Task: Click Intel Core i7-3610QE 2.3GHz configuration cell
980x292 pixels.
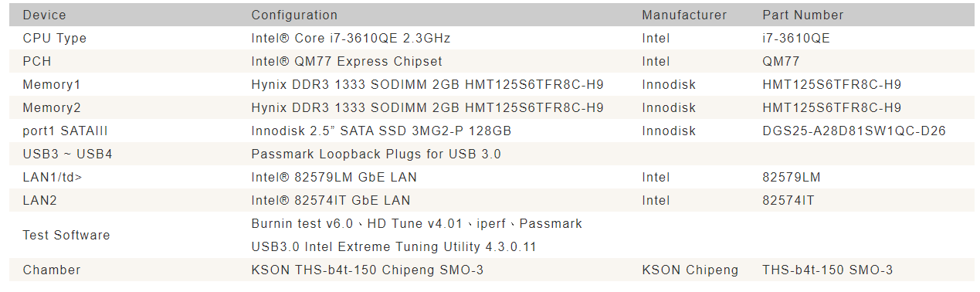Action: pos(351,38)
